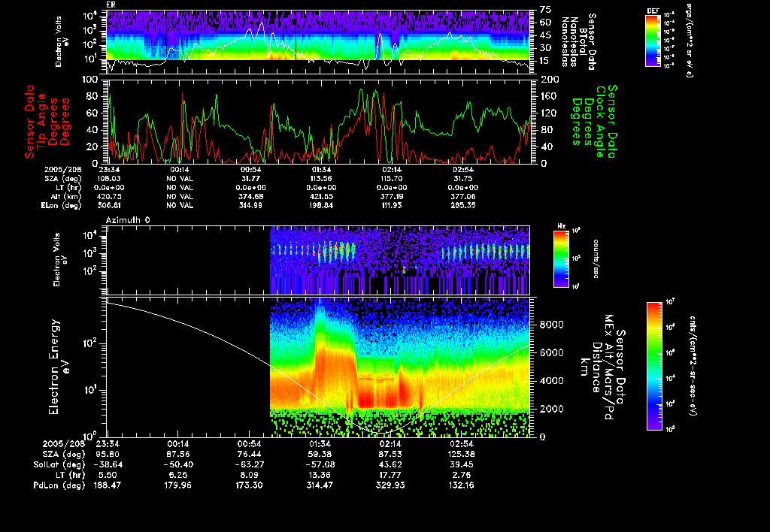
Task: Click the lower SZA value '87.56'
Action: tap(178, 455)
